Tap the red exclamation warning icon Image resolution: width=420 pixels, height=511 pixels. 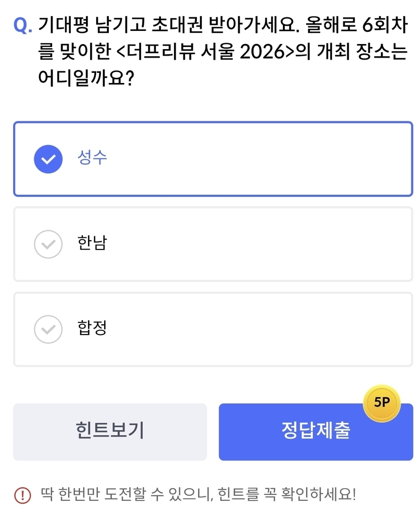coord(22,494)
